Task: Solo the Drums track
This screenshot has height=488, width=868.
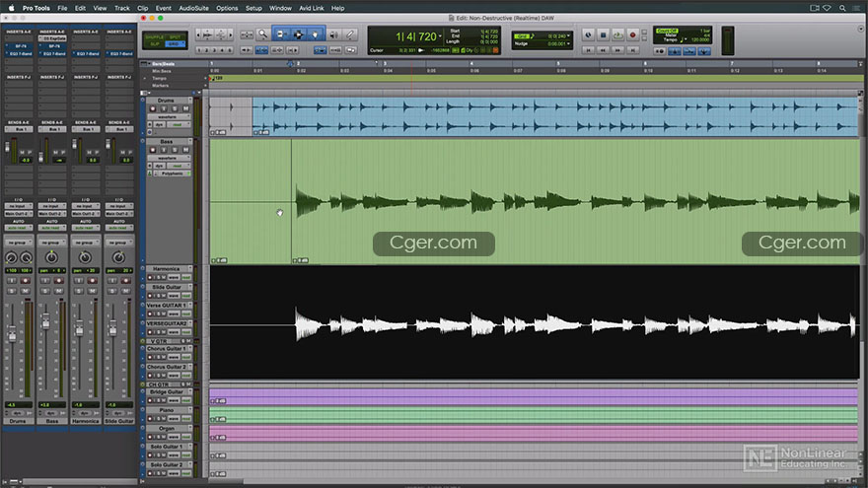Action: 175,109
